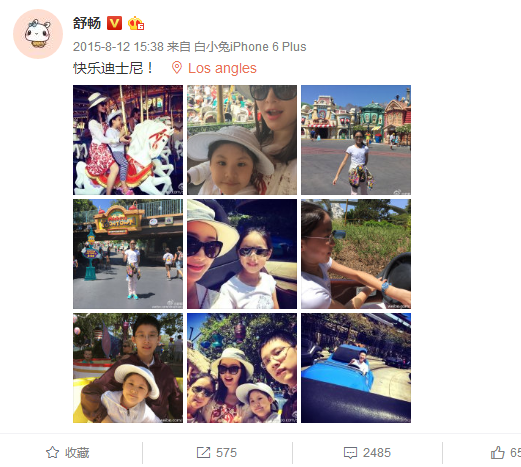Open the 白小兔iPhone 6 Plus source link
521x467 pixels.
[x=250, y=47]
